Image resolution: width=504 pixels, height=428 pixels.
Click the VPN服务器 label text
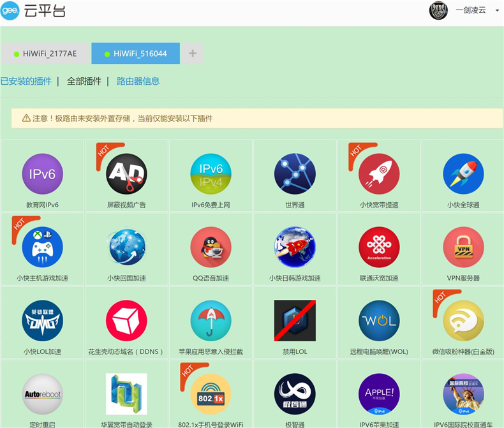463,278
